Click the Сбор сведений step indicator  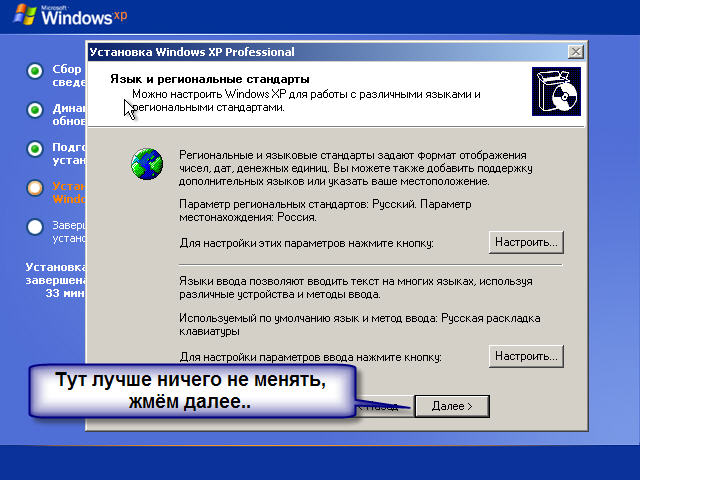coord(35,71)
